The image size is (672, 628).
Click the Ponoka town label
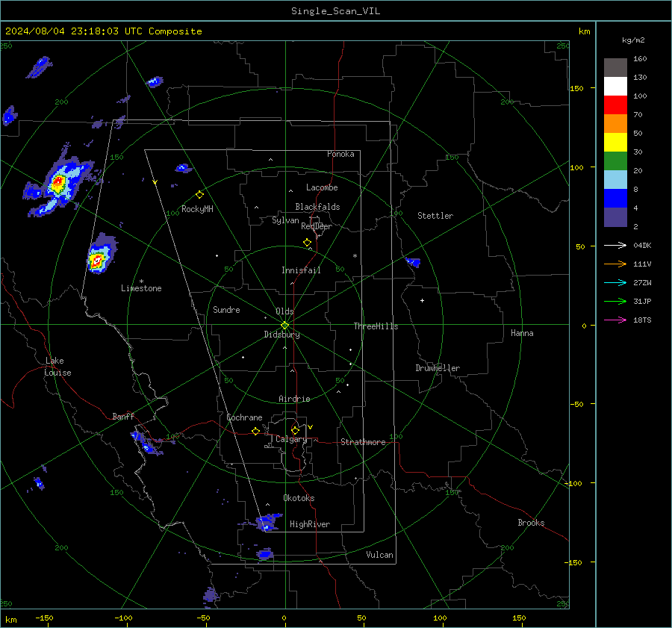point(340,154)
